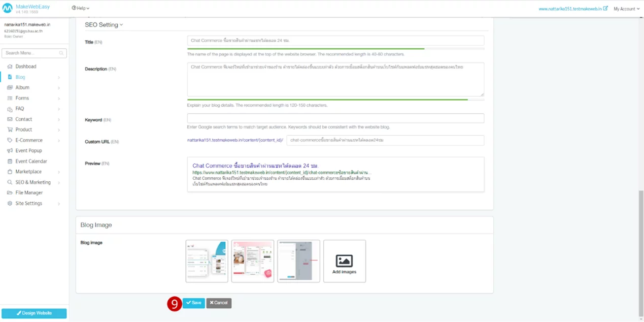This screenshot has width=644, height=322.
Task: Expand the Marketplace submenu arrow
Action: pos(59,172)
